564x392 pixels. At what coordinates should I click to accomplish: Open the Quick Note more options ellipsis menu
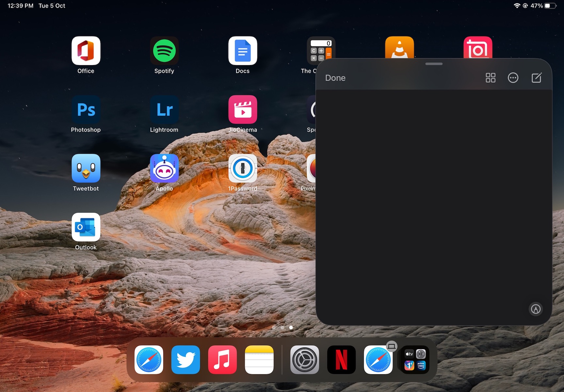click(513, 78)
